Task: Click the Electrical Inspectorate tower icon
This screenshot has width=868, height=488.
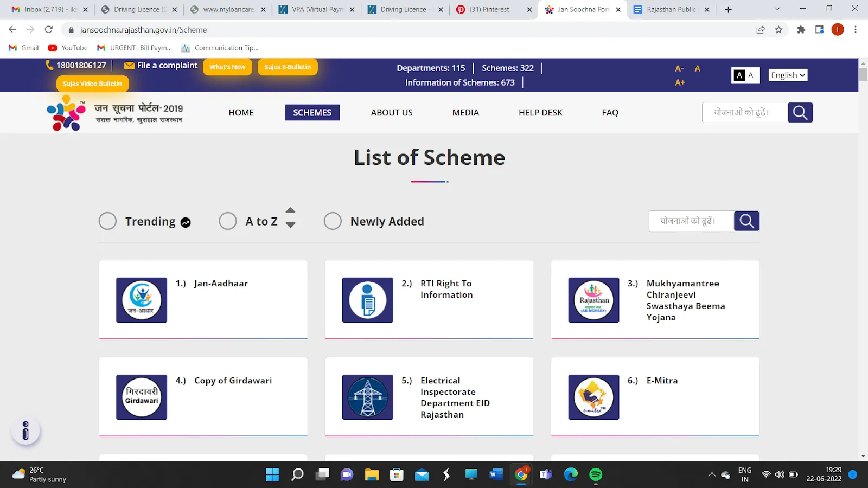Action: tap(368, 397)
